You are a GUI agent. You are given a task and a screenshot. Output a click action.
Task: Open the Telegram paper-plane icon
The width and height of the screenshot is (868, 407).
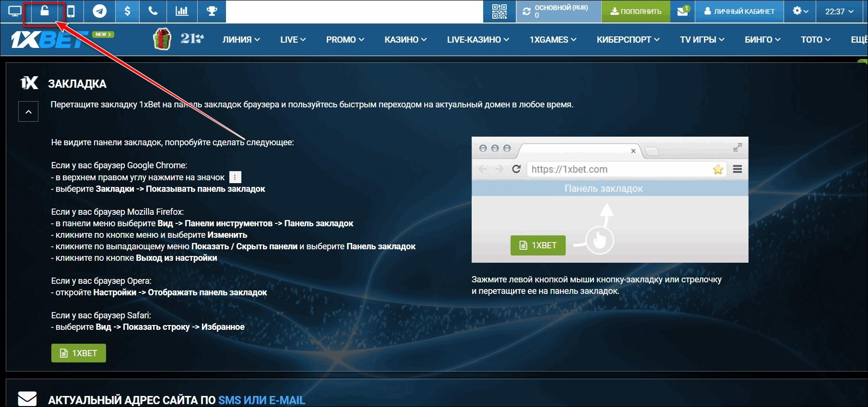click(100, 11)
